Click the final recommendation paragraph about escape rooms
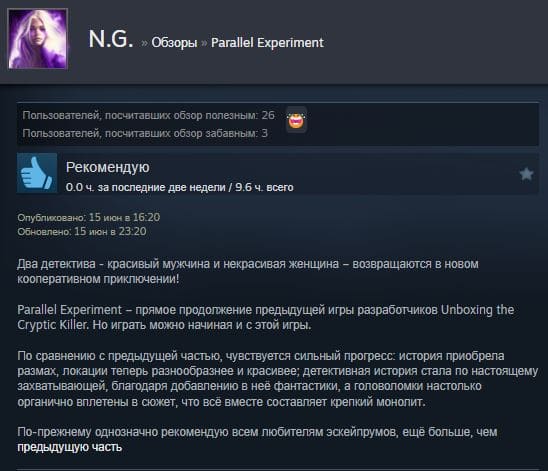The height and width of the screenshot is (471, 548). coord(257,440)
